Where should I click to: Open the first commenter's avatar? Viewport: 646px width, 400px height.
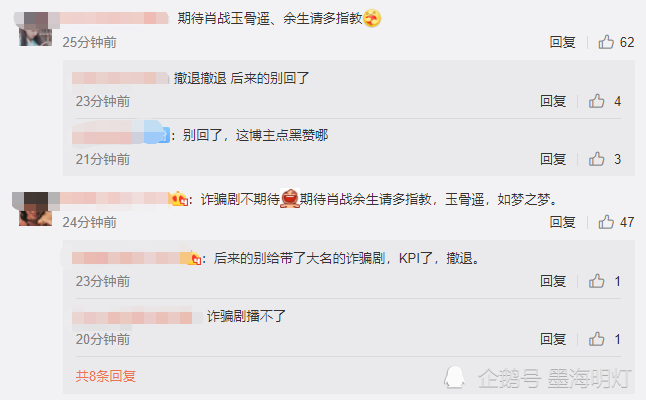[35, 29]
